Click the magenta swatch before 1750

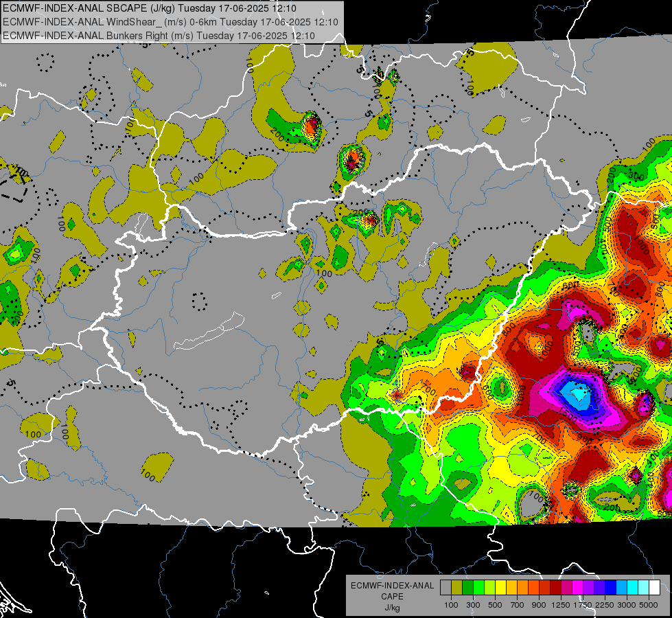click(x=578, y=587)
